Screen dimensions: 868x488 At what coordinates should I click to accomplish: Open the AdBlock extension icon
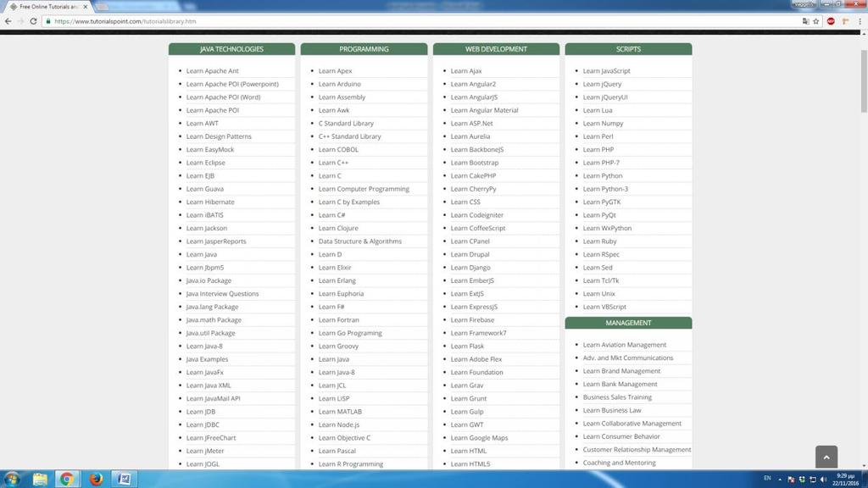point(831,21)
